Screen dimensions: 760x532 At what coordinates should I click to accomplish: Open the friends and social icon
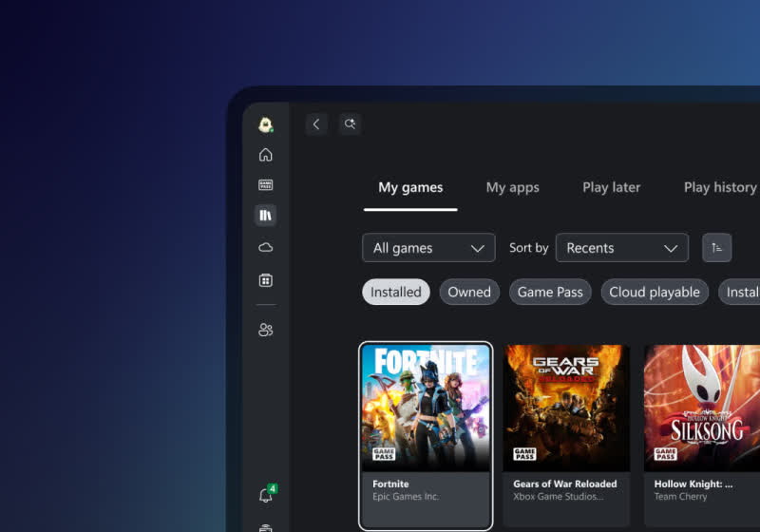click(x=265, y=330)
